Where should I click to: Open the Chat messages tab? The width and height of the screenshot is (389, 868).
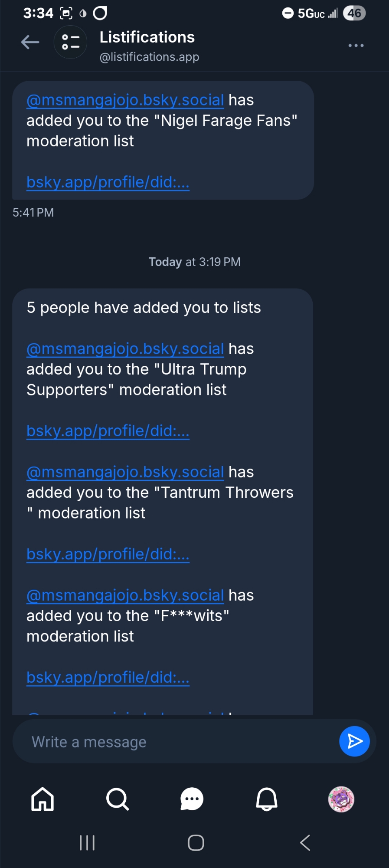pos(192,799)
